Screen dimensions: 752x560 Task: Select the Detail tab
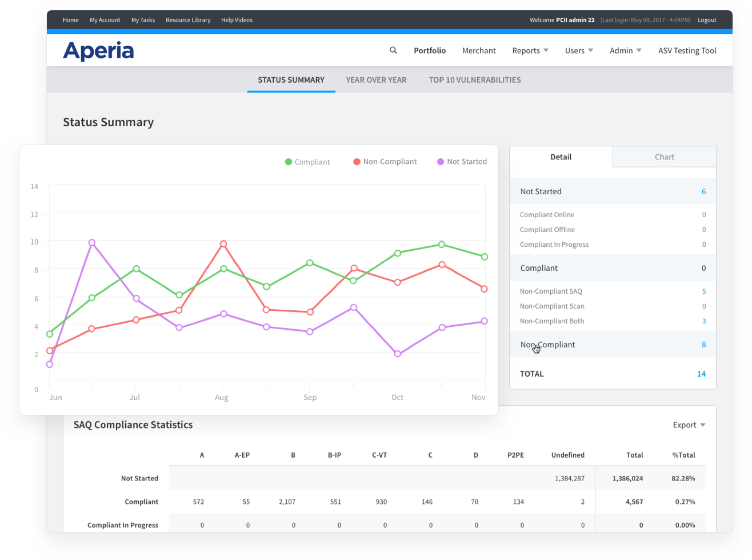click(x=561, y=157)
